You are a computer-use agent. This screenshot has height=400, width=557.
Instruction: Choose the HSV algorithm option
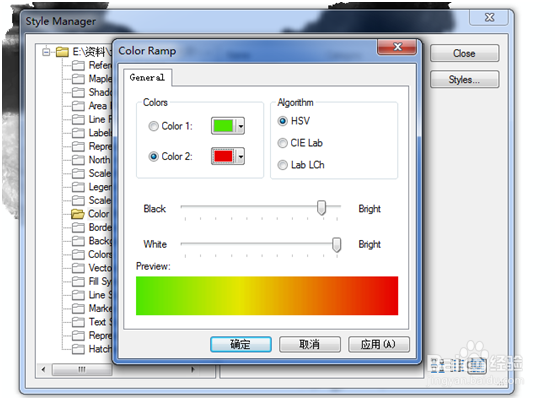(282, 121)
